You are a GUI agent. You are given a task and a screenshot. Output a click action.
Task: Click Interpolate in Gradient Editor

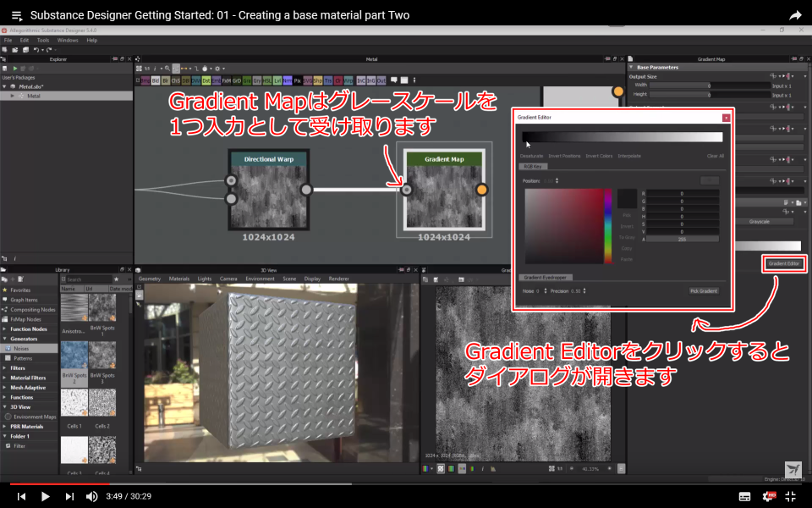[629, 156]
